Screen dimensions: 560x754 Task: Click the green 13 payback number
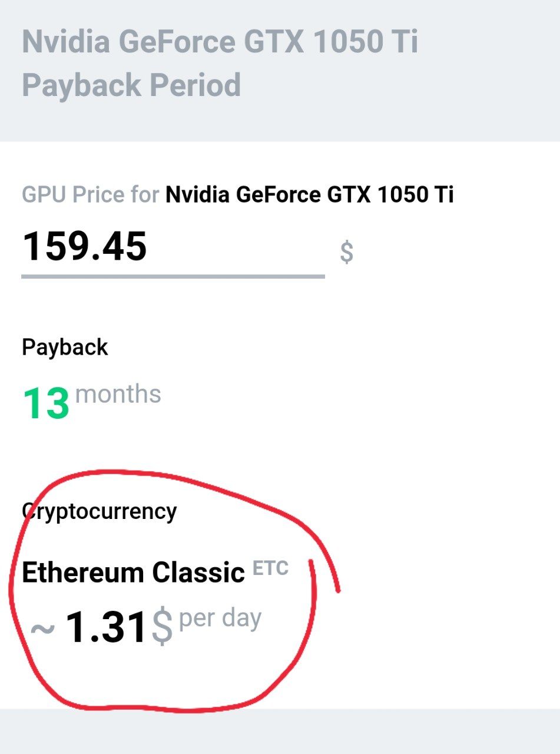click(x=46, y=404)
